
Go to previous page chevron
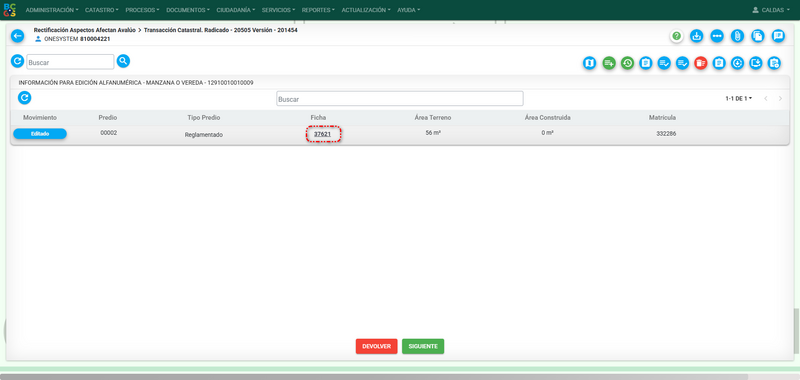click(766, 98)
